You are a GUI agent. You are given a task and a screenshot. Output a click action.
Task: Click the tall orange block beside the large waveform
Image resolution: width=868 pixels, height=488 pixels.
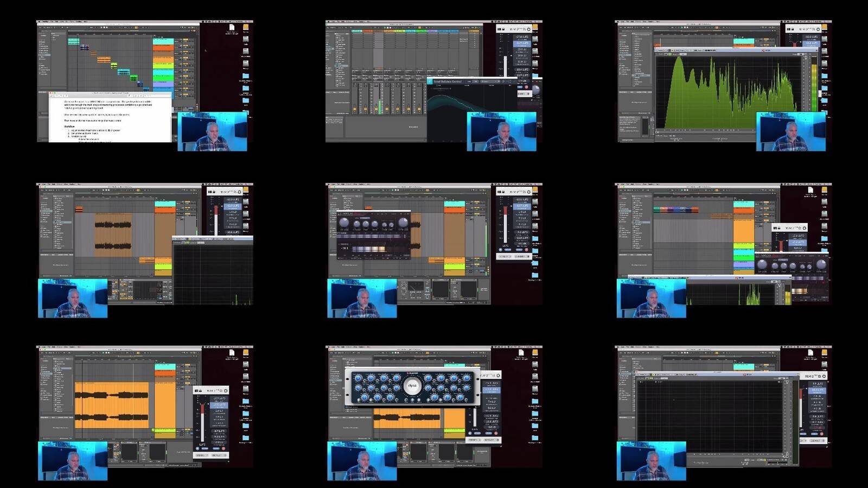(x=165, y=405)
